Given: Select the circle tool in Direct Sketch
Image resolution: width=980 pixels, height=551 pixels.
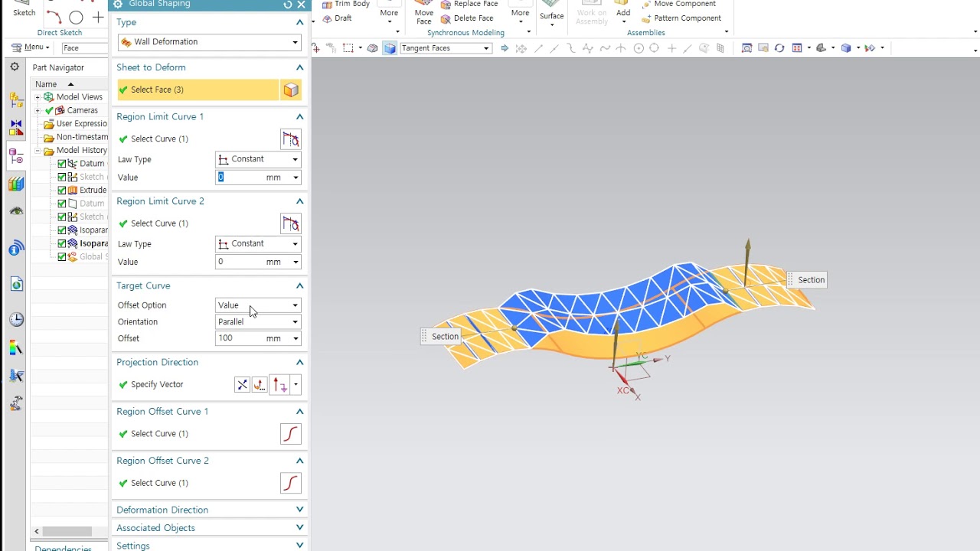Looking at the screenshot, I should [76, 17].
